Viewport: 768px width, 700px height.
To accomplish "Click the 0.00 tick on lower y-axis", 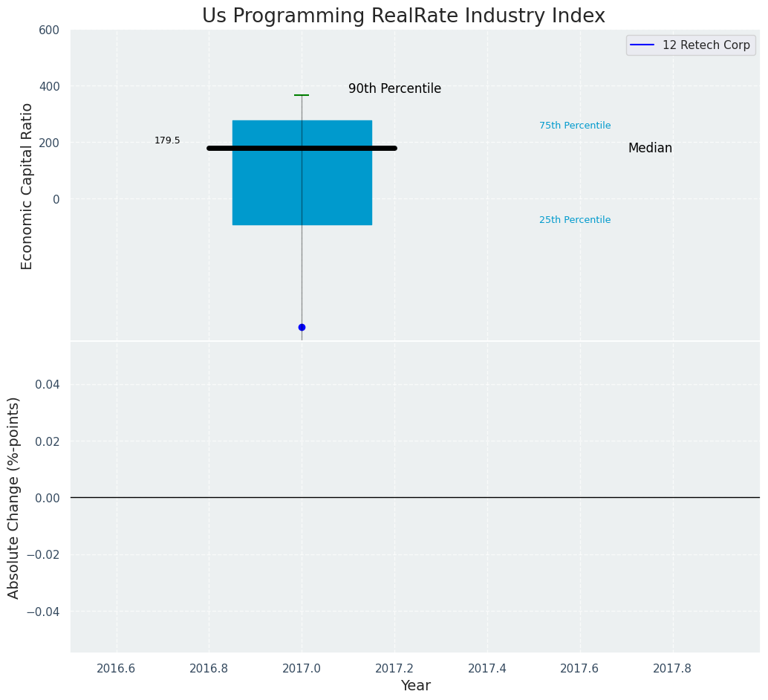I will pyautogui.click(x=47, y=498).
